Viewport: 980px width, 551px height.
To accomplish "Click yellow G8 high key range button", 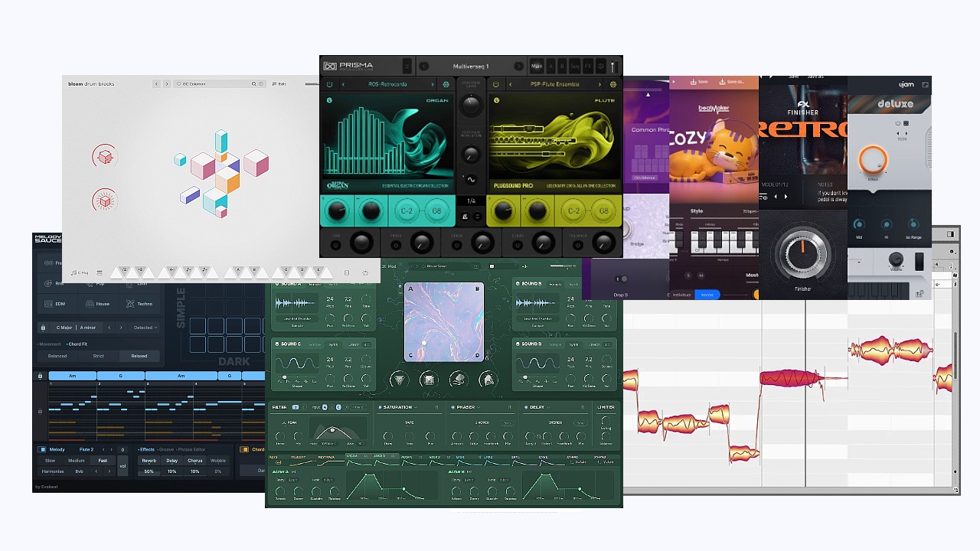I will pyautogui.click(x=603, y=211).
